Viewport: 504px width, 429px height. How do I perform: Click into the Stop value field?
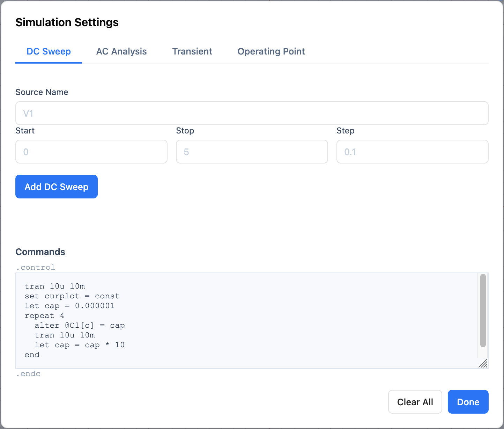[x=252, y=152]
